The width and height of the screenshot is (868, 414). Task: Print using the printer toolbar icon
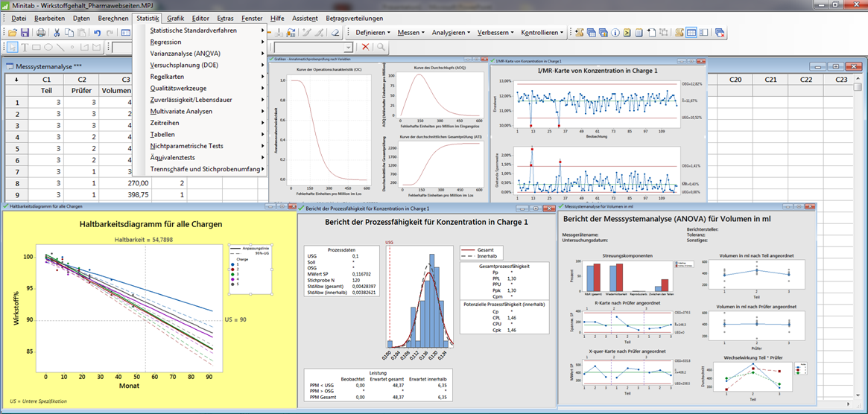click(x=41, y=32)
